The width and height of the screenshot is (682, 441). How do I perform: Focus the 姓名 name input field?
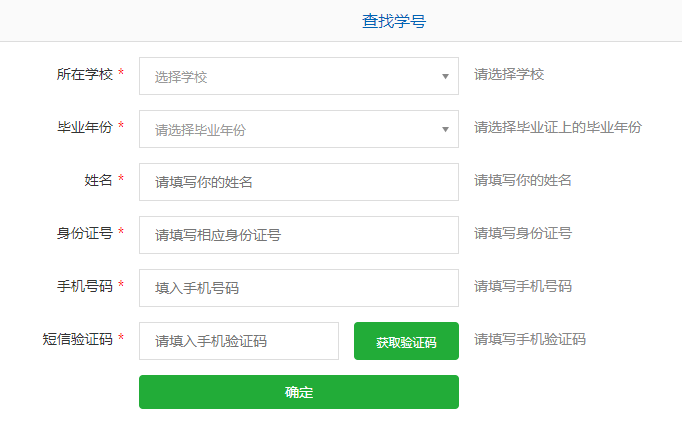[298, 182]
